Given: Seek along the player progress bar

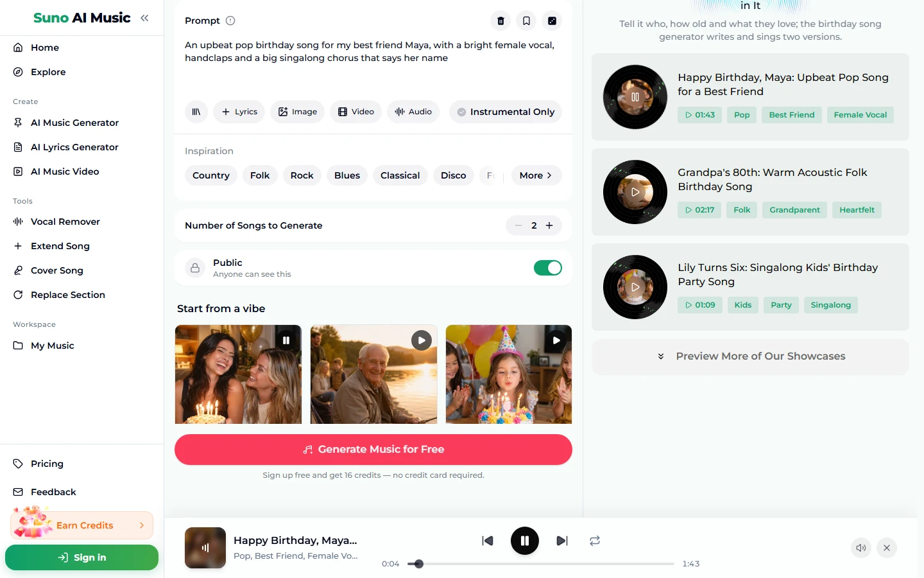Looking at the screenshot, I should click(541, 564).
